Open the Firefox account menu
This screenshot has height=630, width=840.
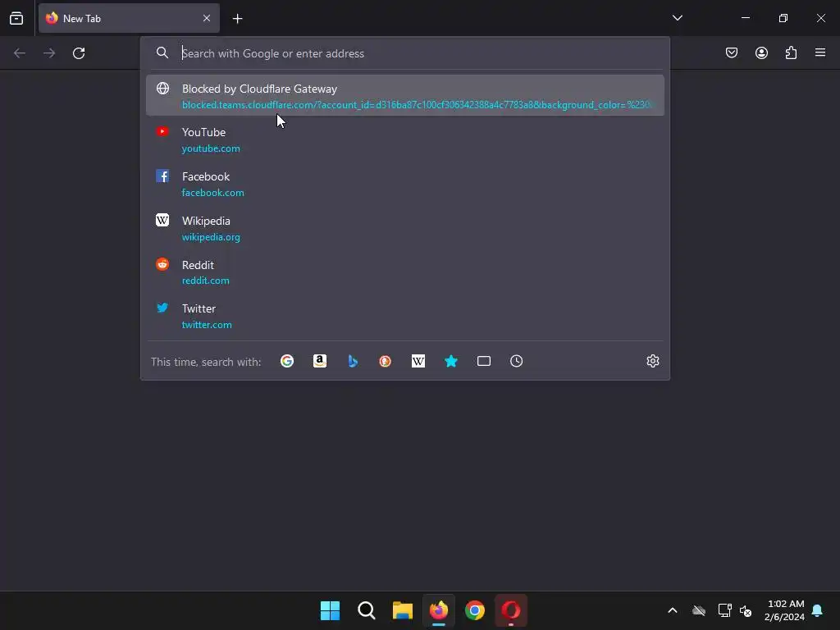[x=761, y=52]
